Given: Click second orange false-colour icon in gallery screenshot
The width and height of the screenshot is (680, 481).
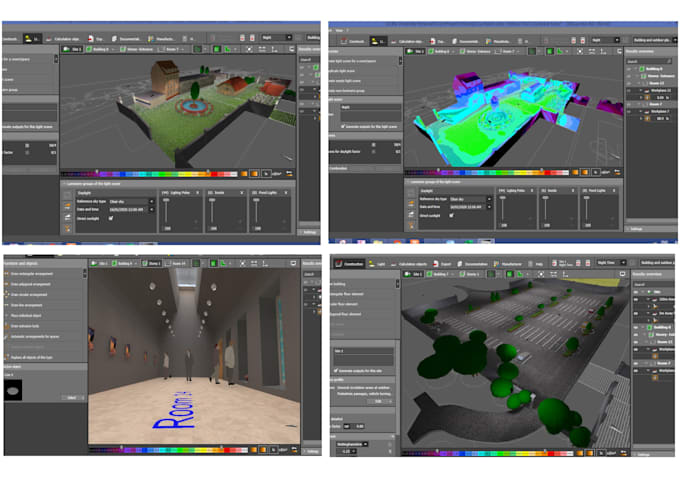Looking at the screenshot, I should (263, 450).
